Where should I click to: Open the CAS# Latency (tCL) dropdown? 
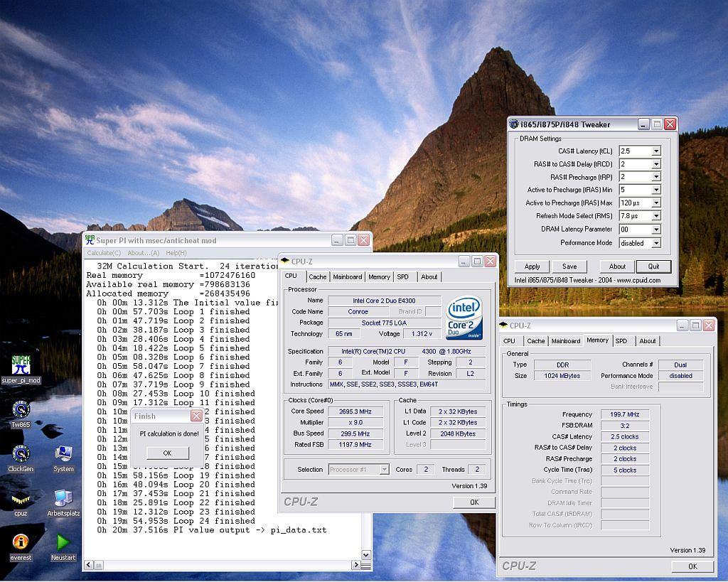pos(656,151)
